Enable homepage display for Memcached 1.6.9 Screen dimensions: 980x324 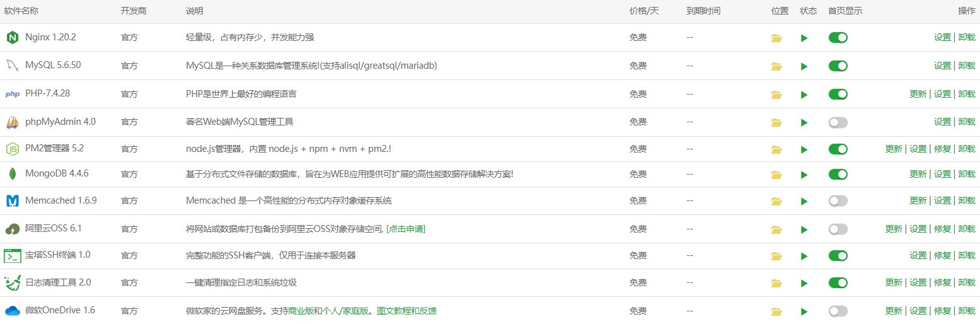coord(838,200)
